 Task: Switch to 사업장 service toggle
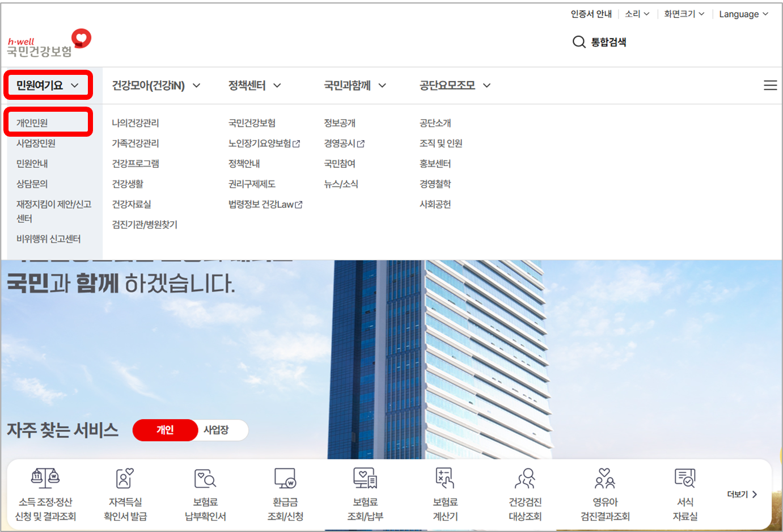tap(217, 430)
